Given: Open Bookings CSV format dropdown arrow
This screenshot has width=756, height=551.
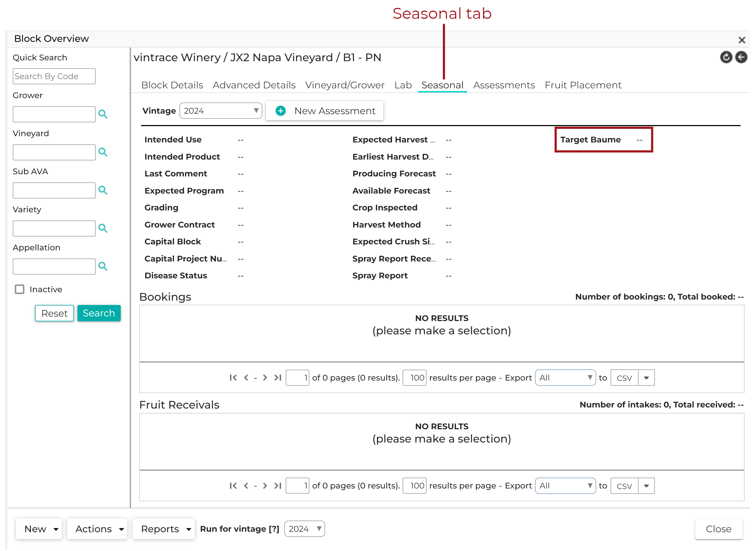Looking at the screenshot, I should pyautogui.click(x=647, y=378).
